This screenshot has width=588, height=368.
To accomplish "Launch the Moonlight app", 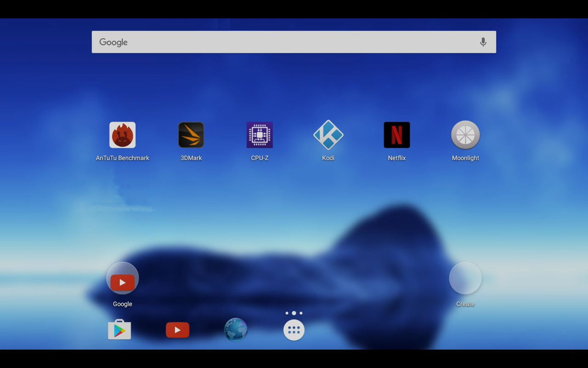I will 465,135.
